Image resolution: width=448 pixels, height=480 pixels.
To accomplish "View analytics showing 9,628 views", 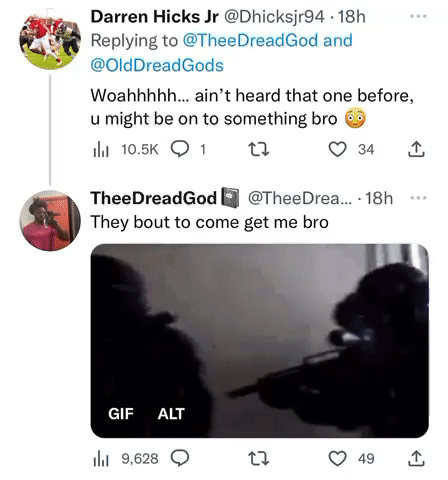I will click(125, 458).
